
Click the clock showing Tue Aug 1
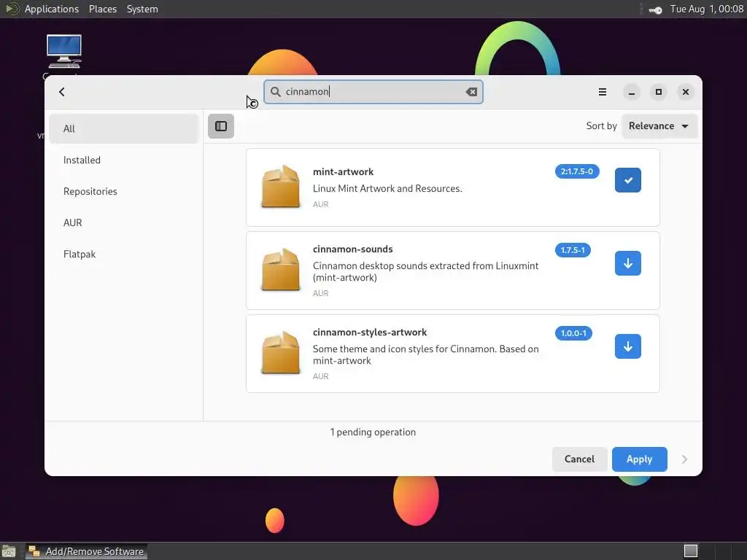click(706, 9)
